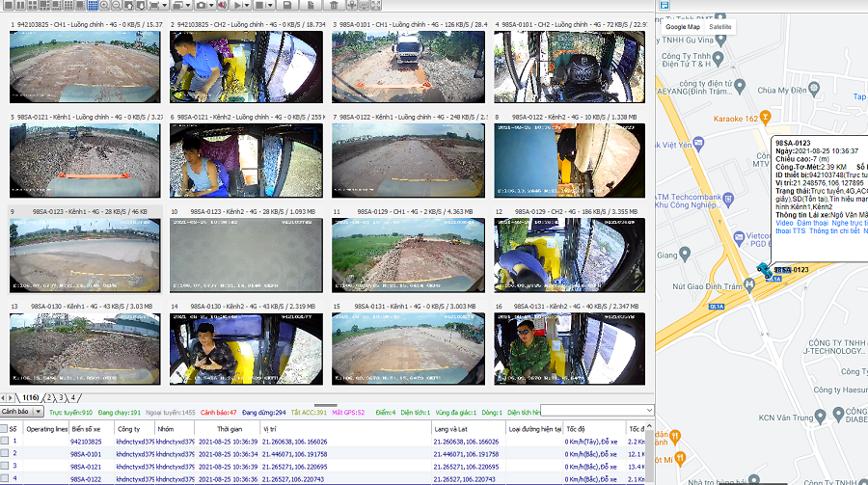Viewport: 868px width, 485px height.
Task: Toggle the select-all checkbox in table header
Action: pos(6,427)
